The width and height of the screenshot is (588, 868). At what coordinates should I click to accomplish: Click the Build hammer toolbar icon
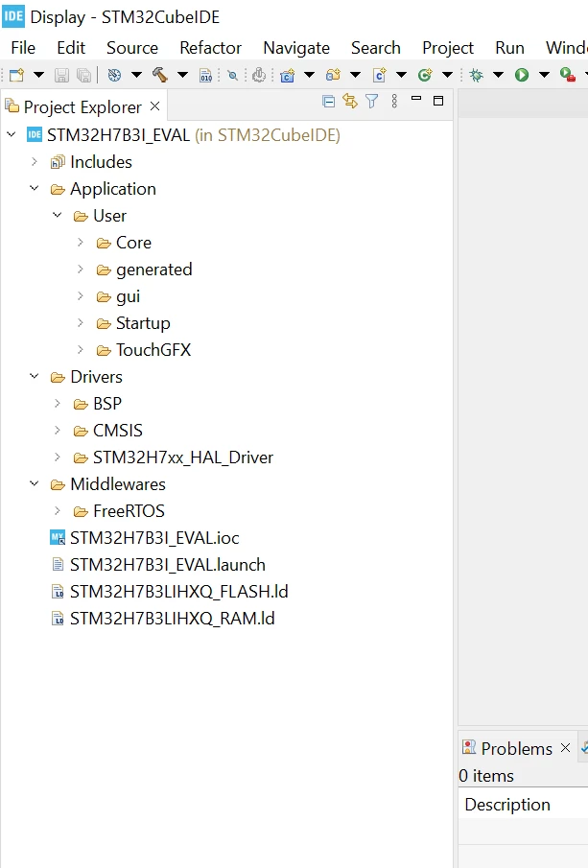pyautogui.click(x=160, y=75)
